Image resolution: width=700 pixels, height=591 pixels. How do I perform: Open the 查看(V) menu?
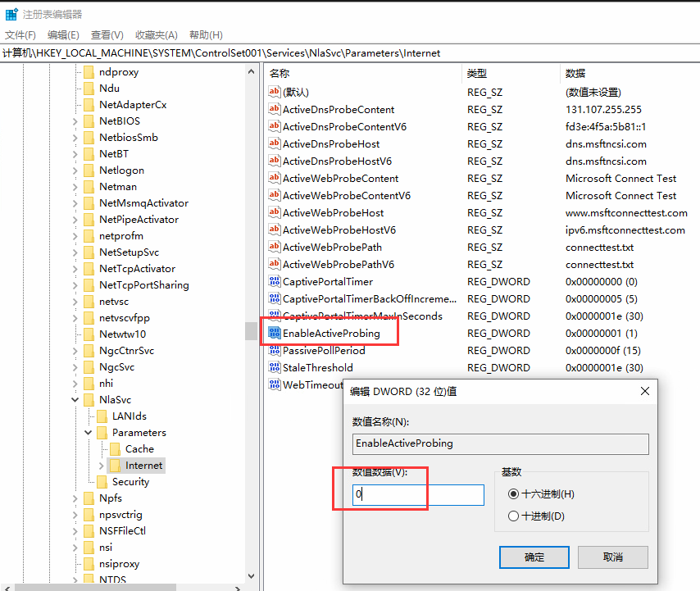pyautogui.click(x=107, y=34)
